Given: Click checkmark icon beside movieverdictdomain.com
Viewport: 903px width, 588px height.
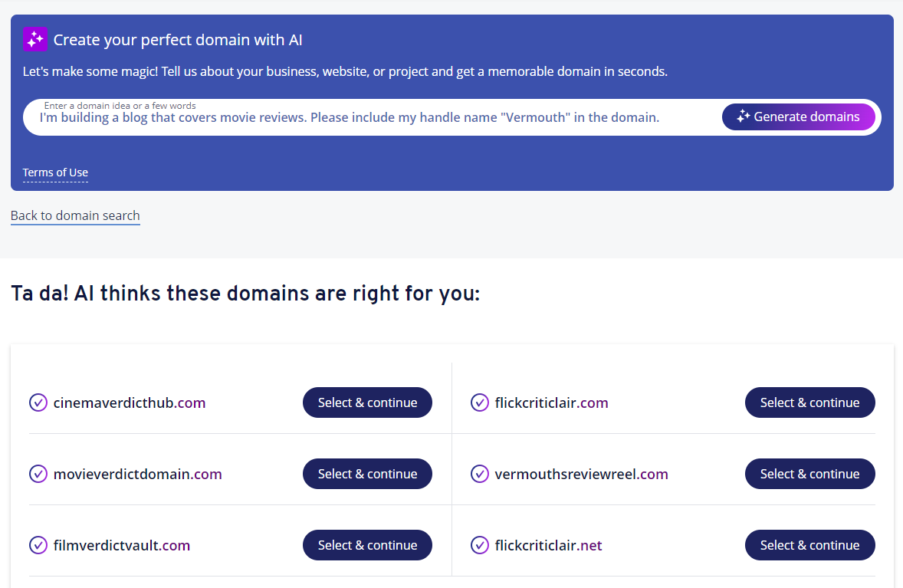Looking at the screenshot, I should click(x=38, y=474).
